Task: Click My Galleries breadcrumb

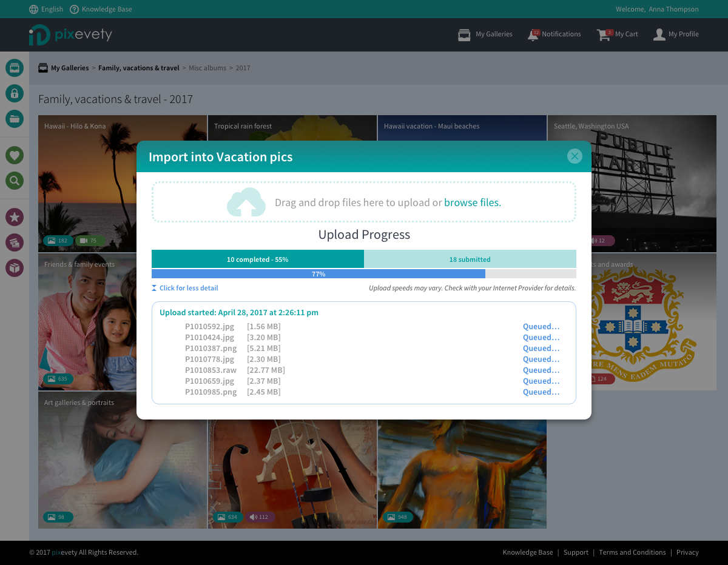Action: coord(70,68)
